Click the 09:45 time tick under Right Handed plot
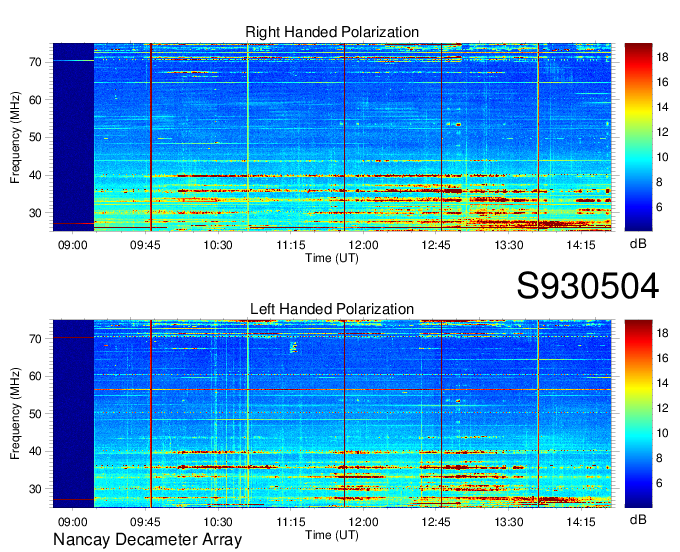Viewport: 680px width, 552px height. coord(145,245)
